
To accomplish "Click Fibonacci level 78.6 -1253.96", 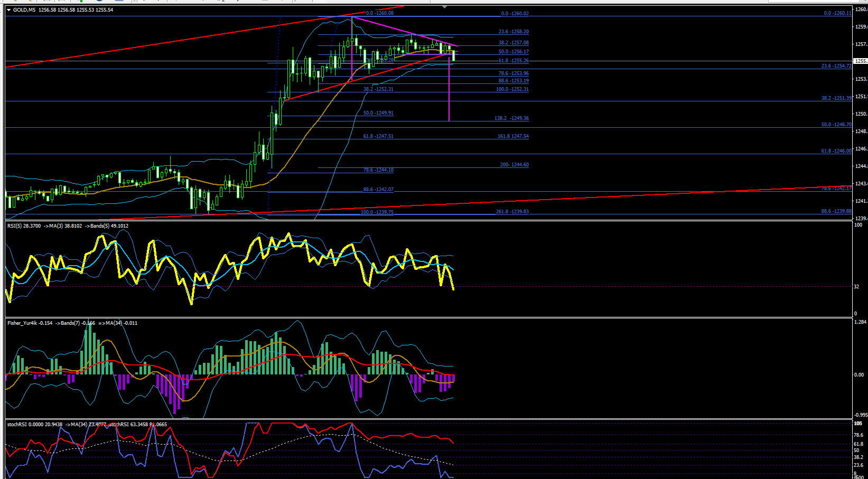I will point(514,73).
